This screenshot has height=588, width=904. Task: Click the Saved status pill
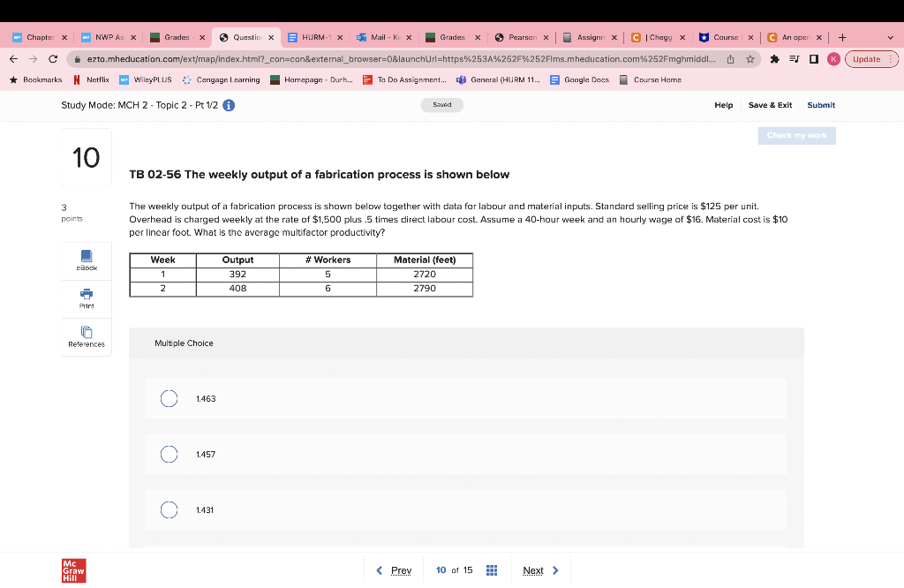click(441, 105)
